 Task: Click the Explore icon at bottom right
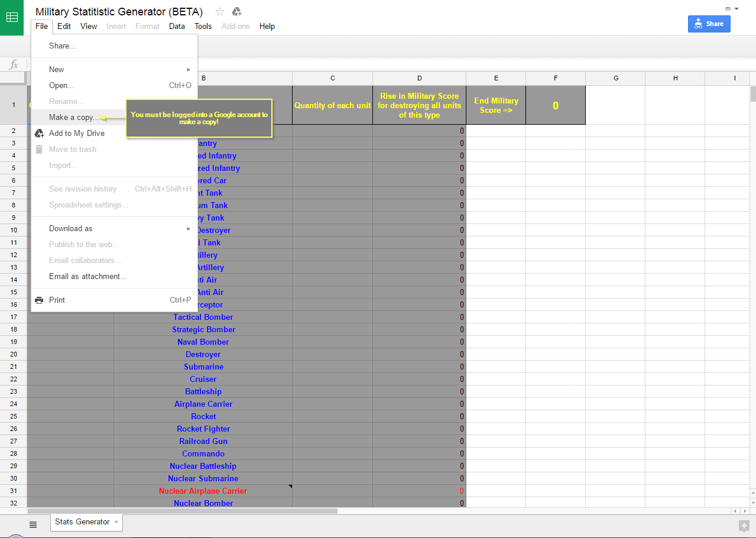[x=744, y=526]
